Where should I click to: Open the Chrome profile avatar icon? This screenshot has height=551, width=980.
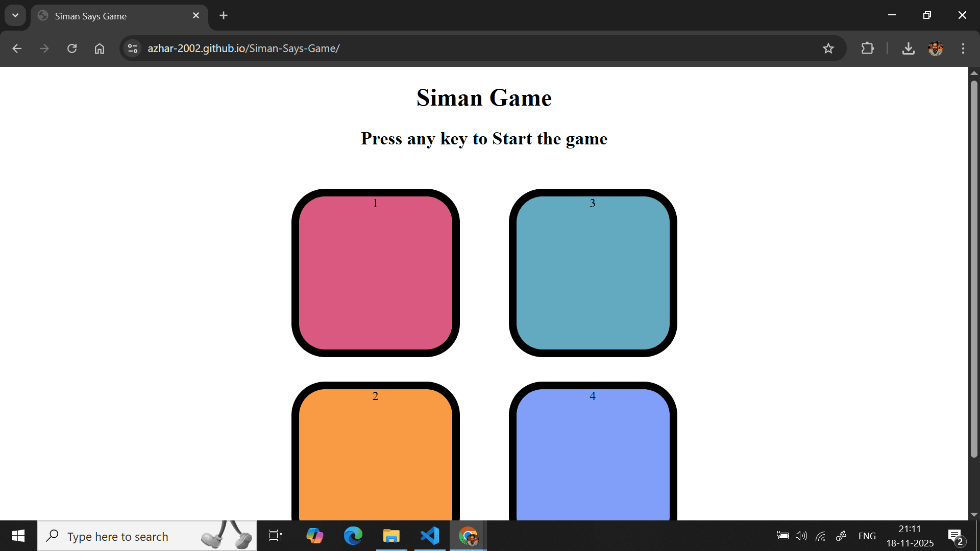[x=936, y=48]
